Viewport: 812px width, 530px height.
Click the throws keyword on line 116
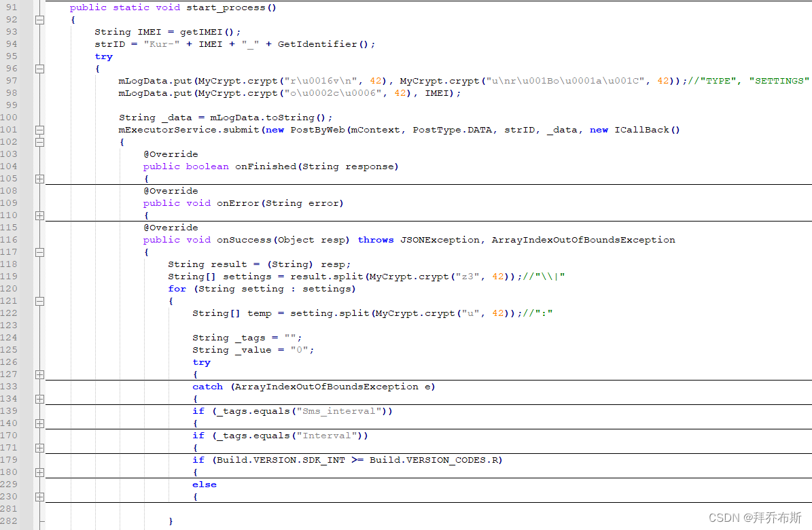[376, 240]
